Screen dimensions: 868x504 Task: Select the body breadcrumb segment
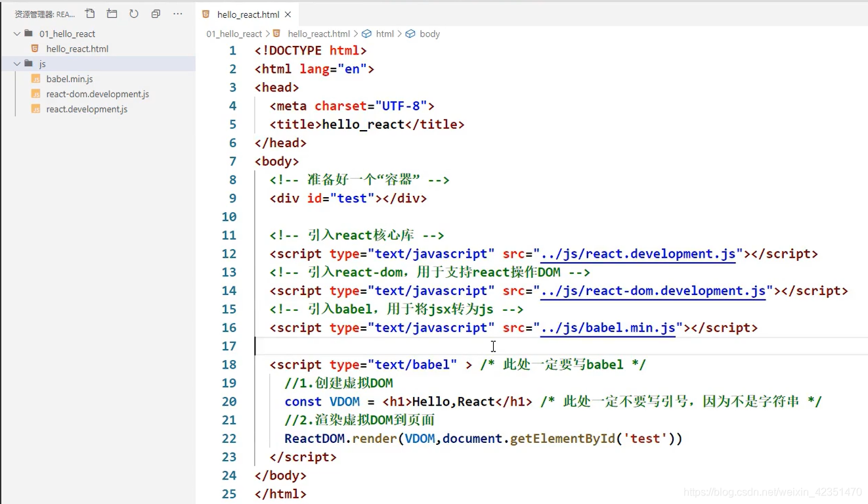(430, 34)
